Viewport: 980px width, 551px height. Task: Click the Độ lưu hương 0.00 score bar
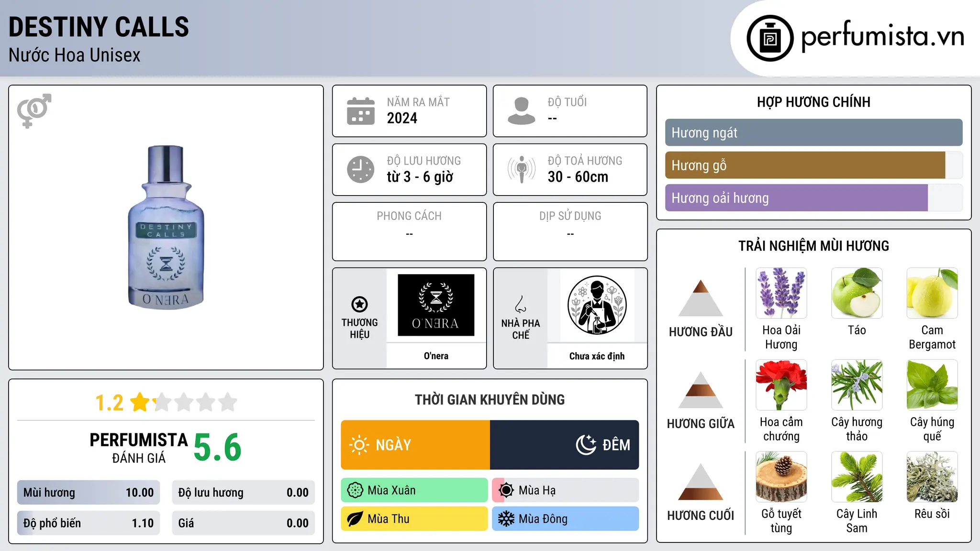coord(244,493)
